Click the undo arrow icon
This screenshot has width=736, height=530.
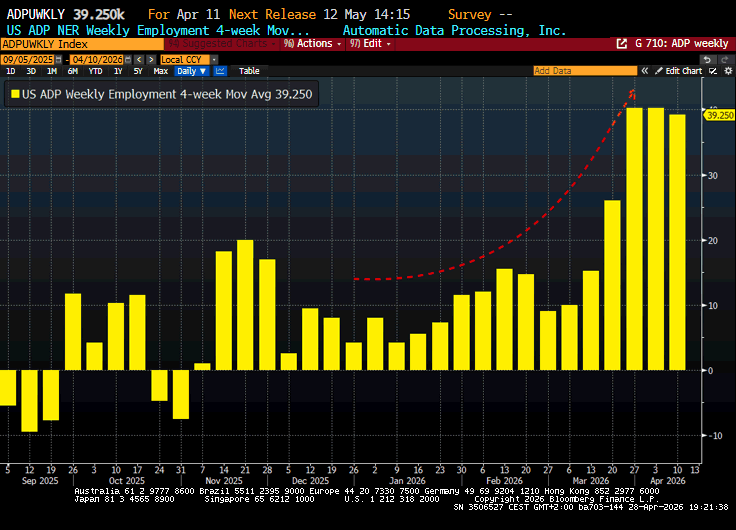tap(706, 59)
